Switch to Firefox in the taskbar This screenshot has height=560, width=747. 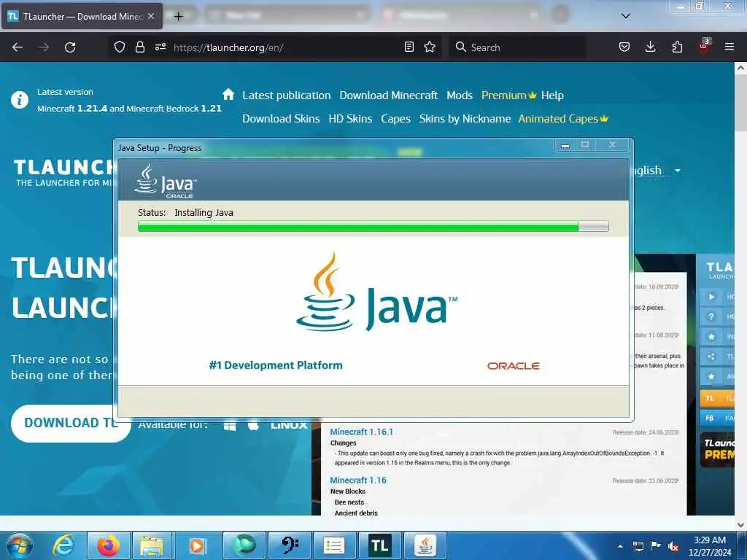108,545
